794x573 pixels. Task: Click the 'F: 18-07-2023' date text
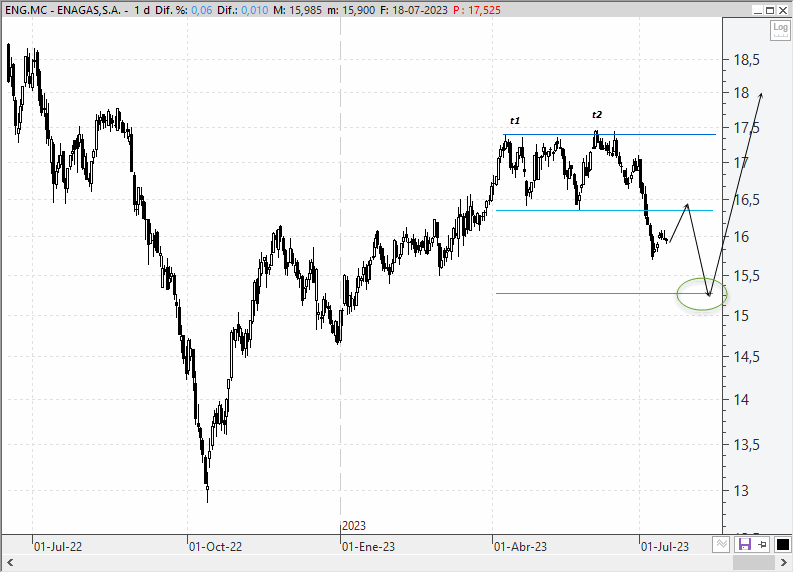414,10
